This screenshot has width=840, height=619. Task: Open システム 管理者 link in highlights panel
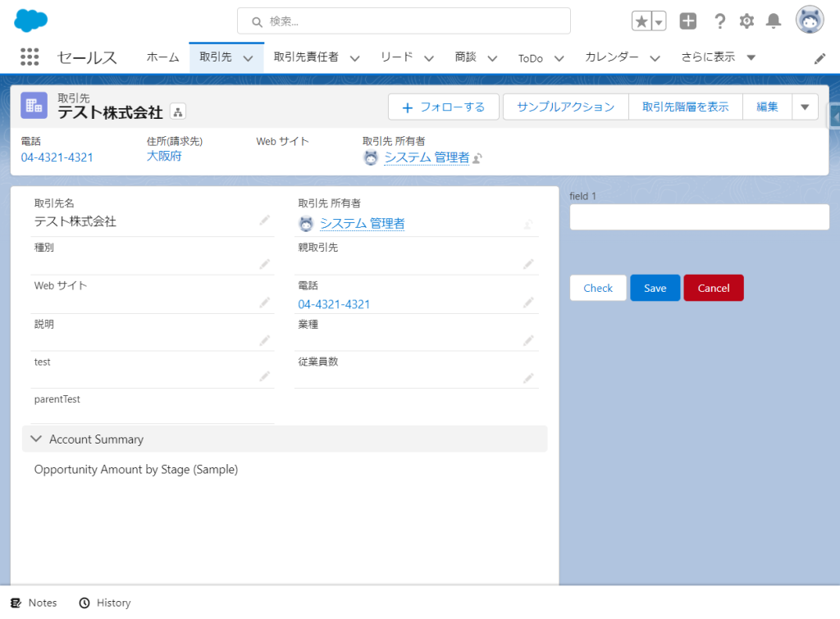pyautogui.click(x=427, y=157)
